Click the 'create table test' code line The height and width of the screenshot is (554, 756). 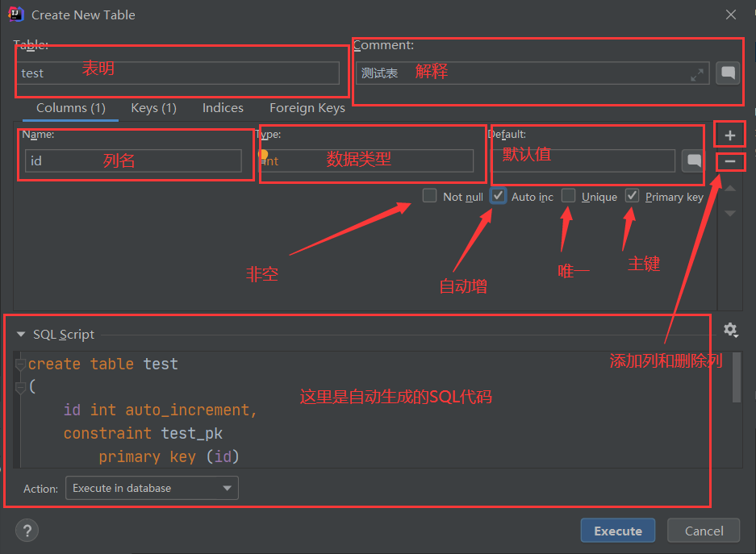tap(103, 364)
